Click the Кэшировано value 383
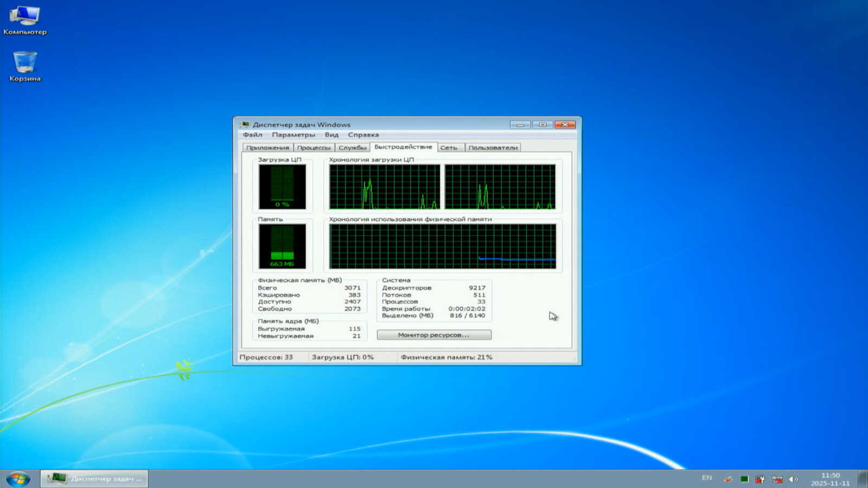The height and width of the screenshot is (488, 868). click(x=355, y=295)
